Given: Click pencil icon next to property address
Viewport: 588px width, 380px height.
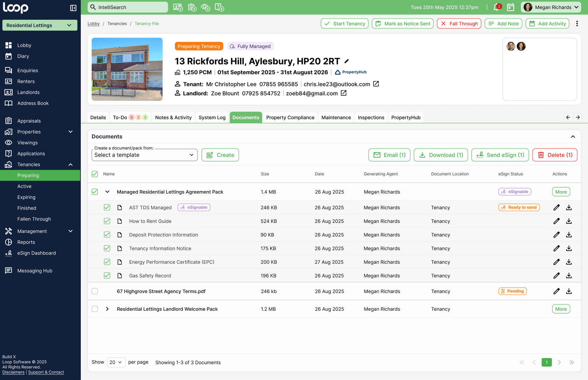Looking at the screenshot, I should point(347,61).
